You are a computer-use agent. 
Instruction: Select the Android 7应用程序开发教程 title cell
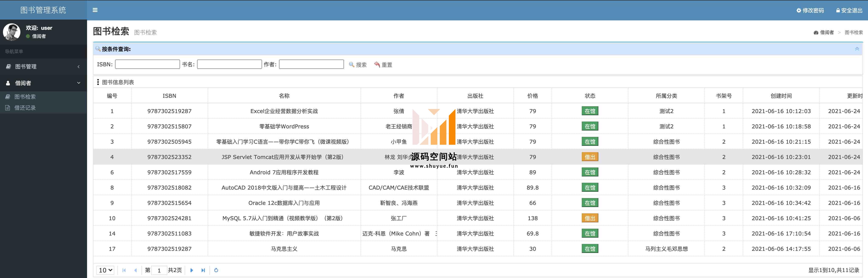click(284, 172)
